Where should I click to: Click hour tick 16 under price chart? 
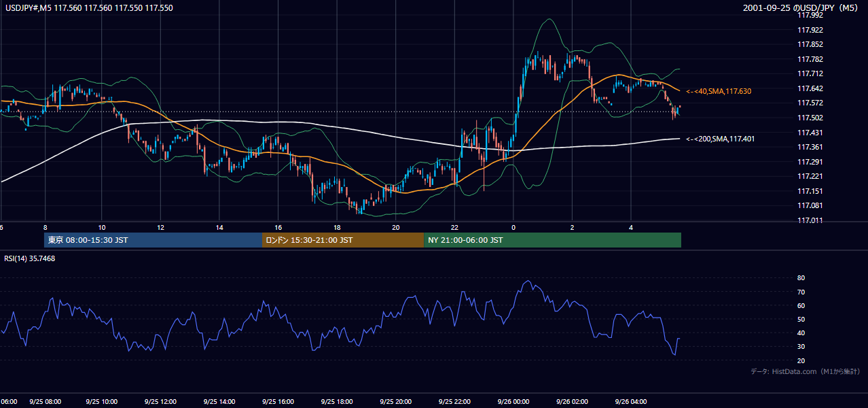coord(278,227)
